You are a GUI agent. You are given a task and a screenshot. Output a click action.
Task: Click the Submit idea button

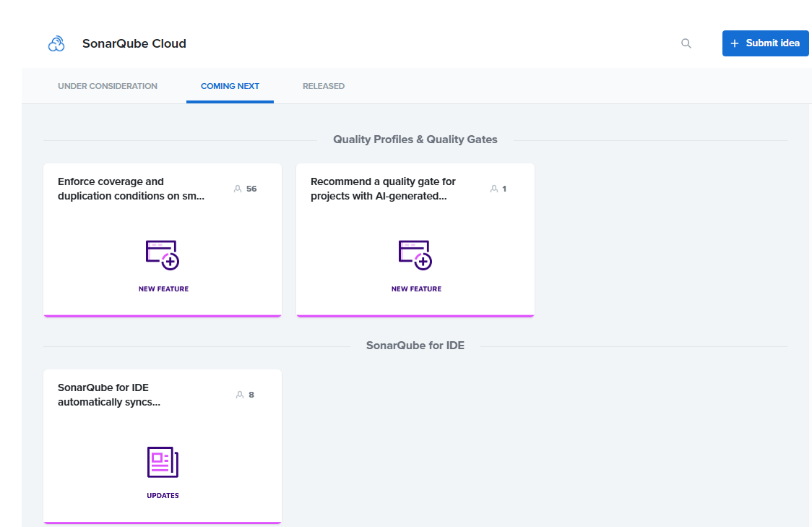pos(765,43)
